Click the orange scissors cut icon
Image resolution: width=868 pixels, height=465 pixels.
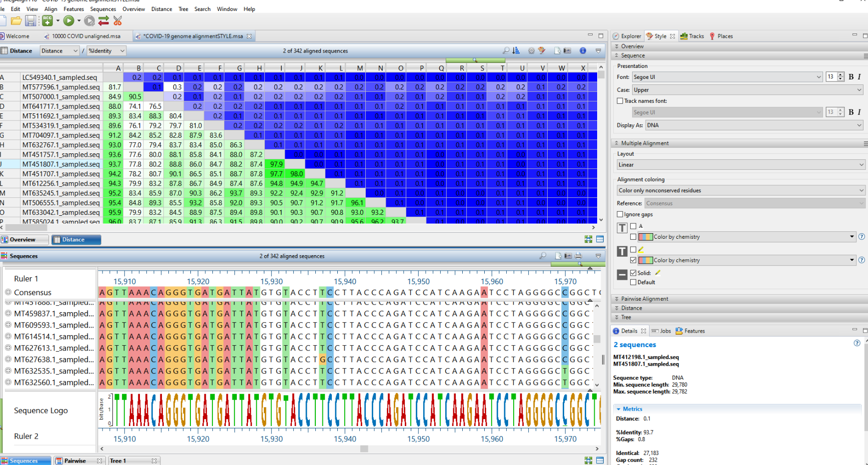click(118, 20)
